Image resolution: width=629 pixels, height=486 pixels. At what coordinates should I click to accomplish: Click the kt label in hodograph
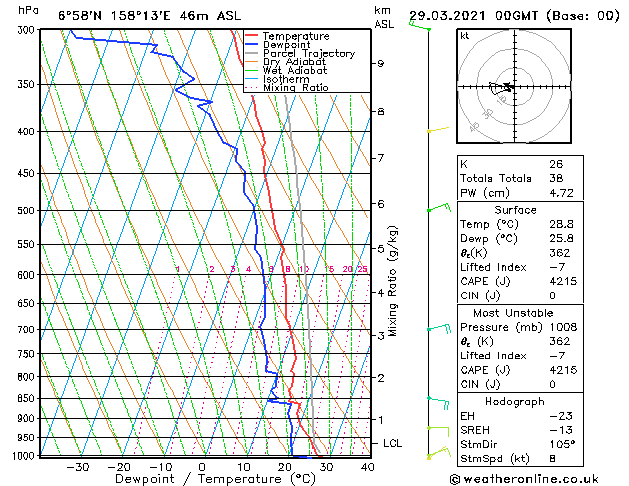coord(464,36)
